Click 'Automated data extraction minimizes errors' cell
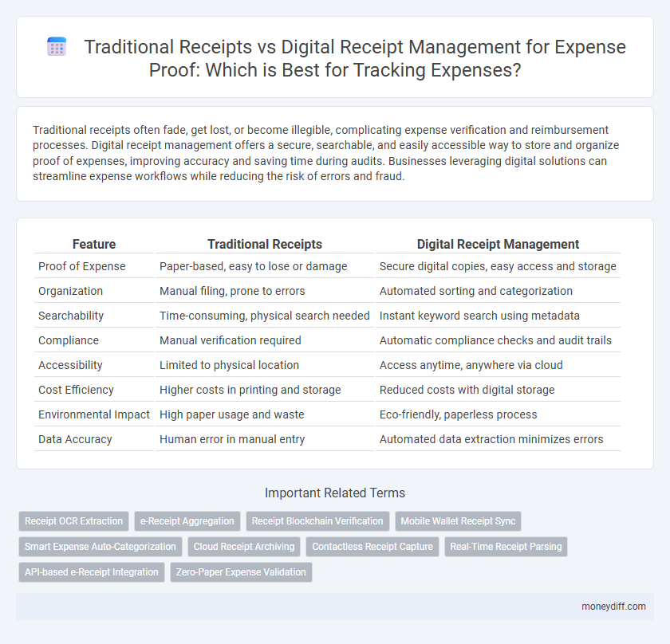Viewport: 670px width, 644px height. point(491,439)
